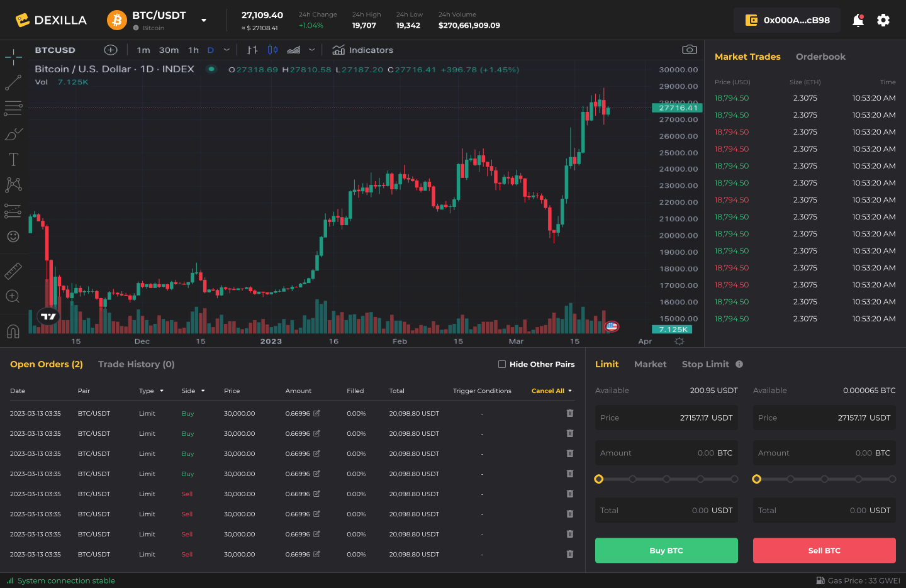The height and width of the screenshot is (588, 906).
Task: Switch to the bars chart style
Action: 252,50
